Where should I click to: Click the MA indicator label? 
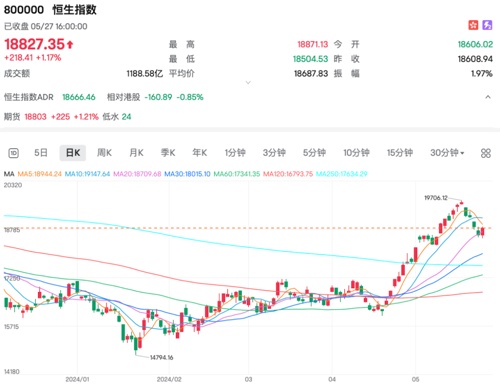point(9,174)
